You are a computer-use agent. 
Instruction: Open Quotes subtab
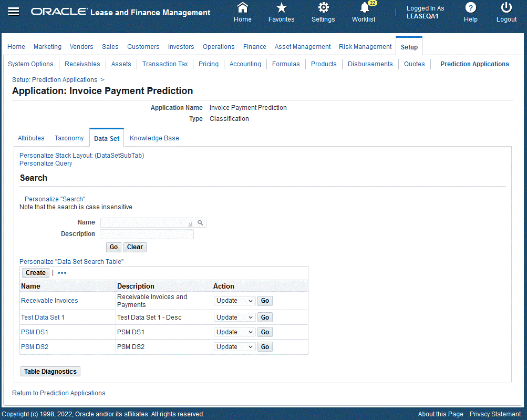414,64
